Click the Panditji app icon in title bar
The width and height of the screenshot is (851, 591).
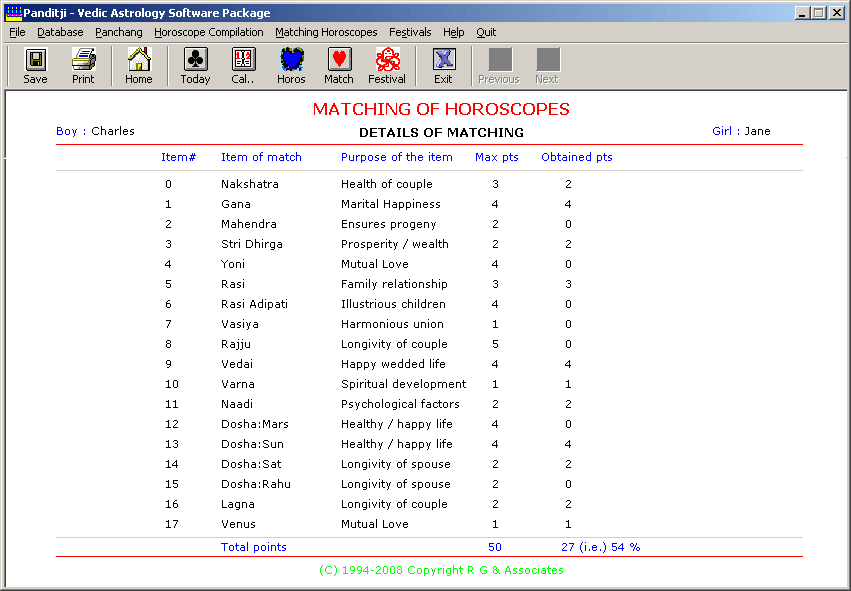tap(13, 12)
